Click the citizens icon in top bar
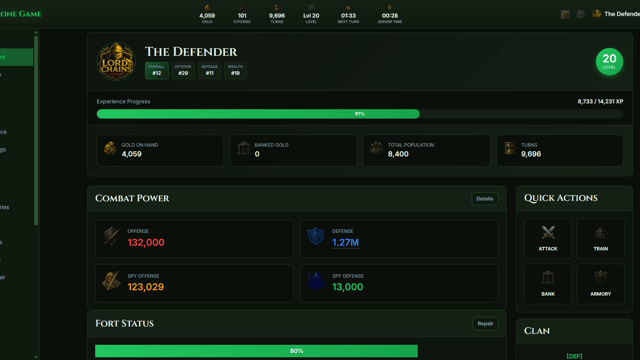The width and height of the screenshot is (640, 360). pyautogui.click(x=242, y=7)
